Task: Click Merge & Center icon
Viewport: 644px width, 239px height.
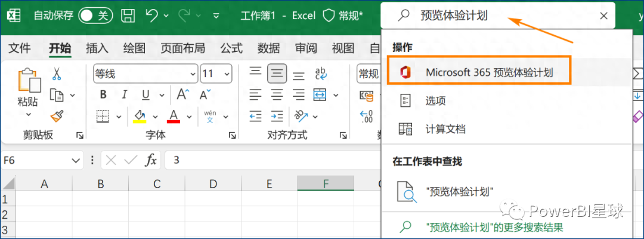Action: [320, 95]
